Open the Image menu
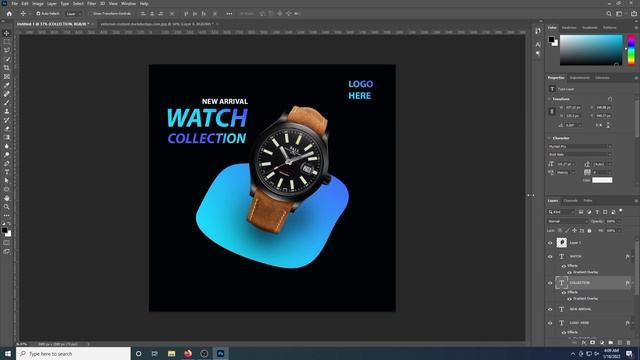 38,4
